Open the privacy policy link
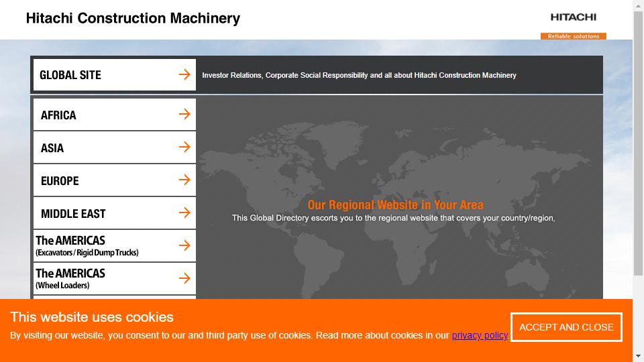This screenshot has width=644, height=362. (x=480, y=335)
